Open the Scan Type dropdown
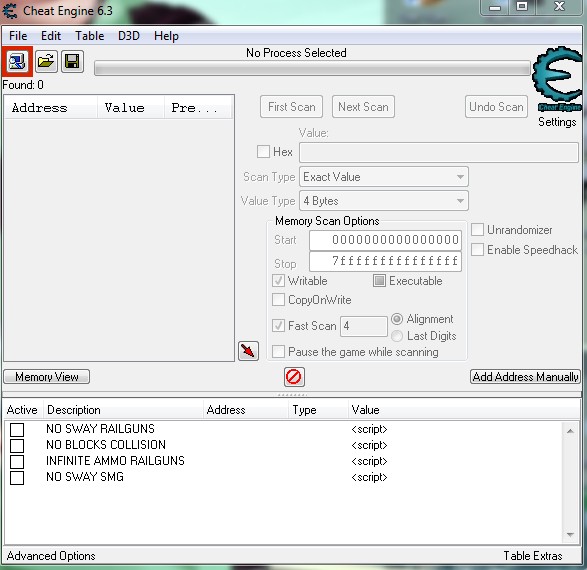Screen dimensions: 587x570 pos(384,177)
